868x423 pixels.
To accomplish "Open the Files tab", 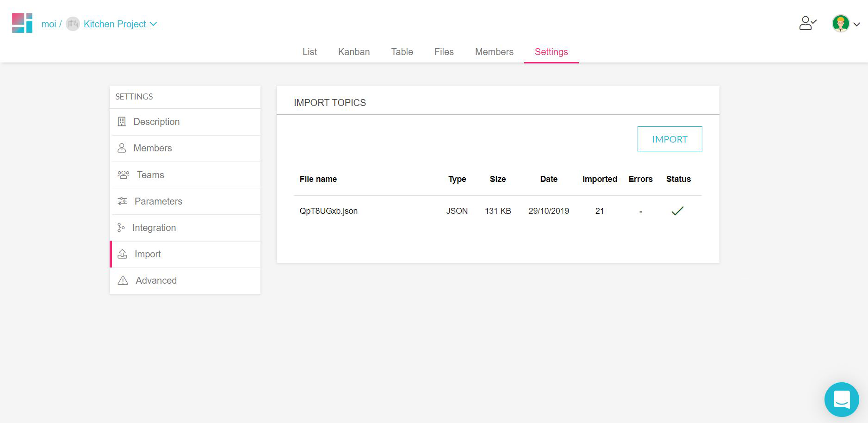I will [x=444, y=52].
